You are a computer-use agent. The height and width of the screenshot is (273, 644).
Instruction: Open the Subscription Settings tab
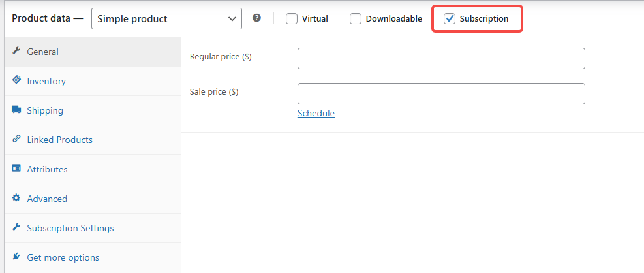[70, 228]
